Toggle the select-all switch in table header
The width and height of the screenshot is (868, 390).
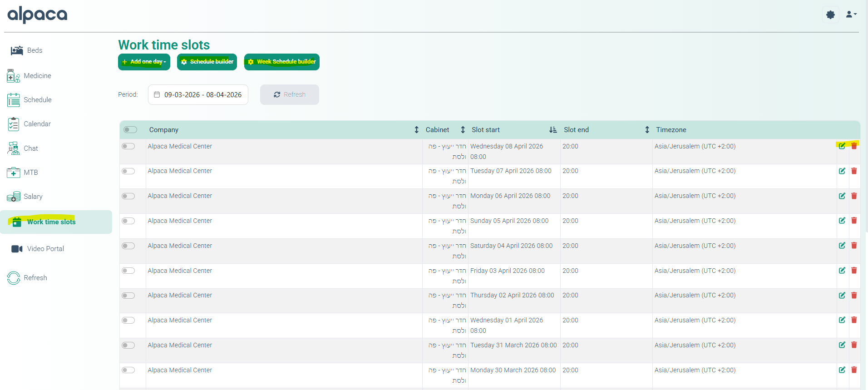click(130, 130)
